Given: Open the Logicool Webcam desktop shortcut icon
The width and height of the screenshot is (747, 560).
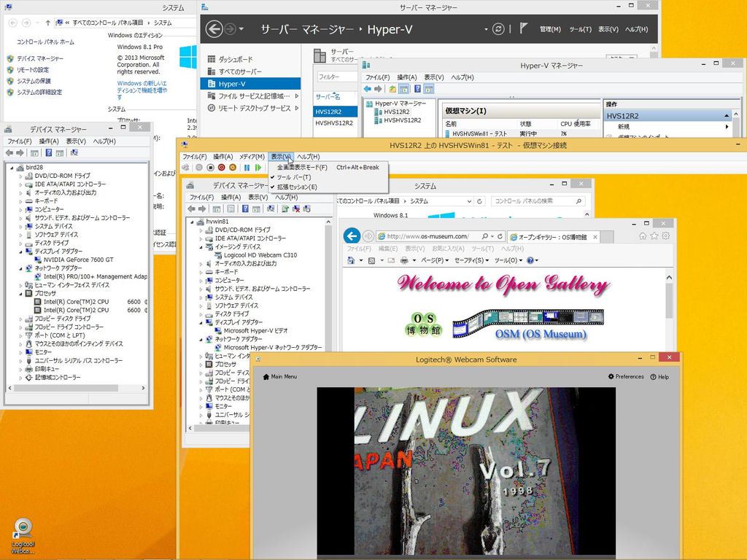Looking at the screenshot, I should (x=23, y=536).
